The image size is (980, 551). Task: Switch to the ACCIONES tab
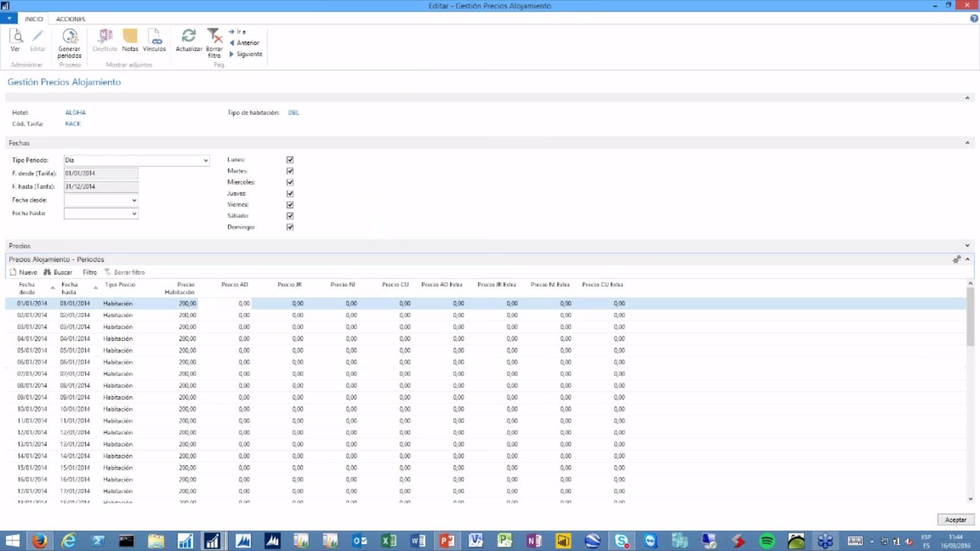pyautogui.click(x=70, y=19)
